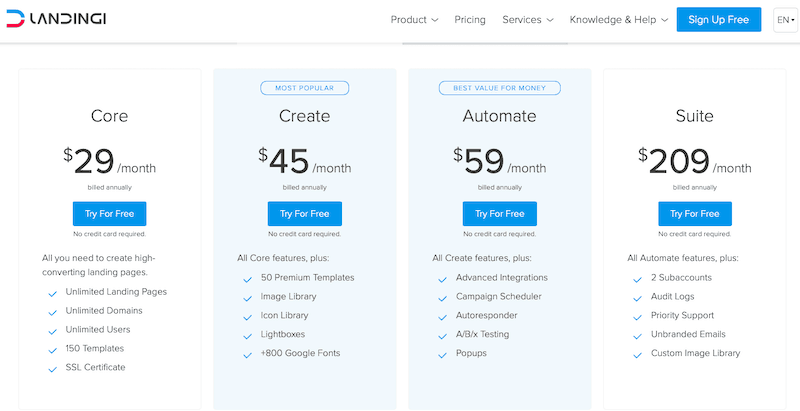The height and width of the screenshot is (411, 800).
Task: Click checkmark beside Unlimited Users
Action: coord(52,332)
